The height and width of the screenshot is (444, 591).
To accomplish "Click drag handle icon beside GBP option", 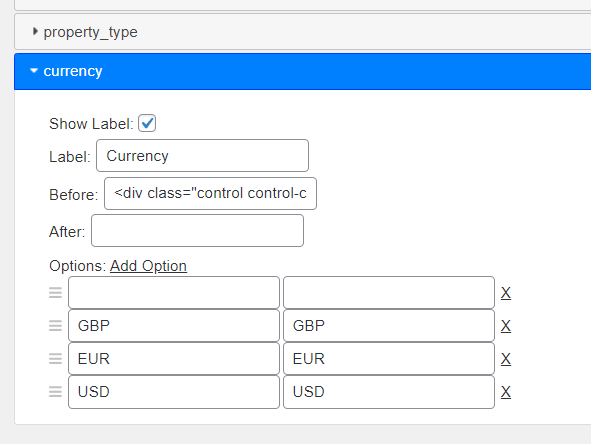I will (55, 326).
